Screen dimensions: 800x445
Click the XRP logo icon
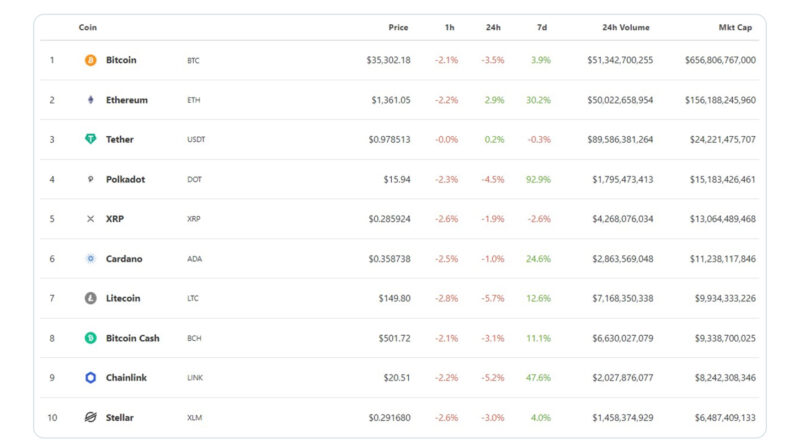90,219
